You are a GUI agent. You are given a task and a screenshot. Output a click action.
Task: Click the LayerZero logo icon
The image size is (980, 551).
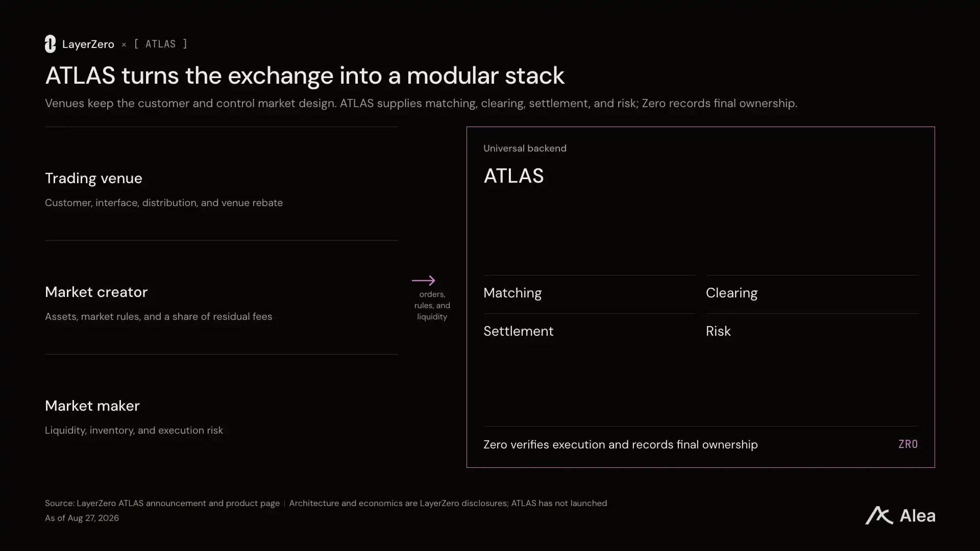coord(50,44)
